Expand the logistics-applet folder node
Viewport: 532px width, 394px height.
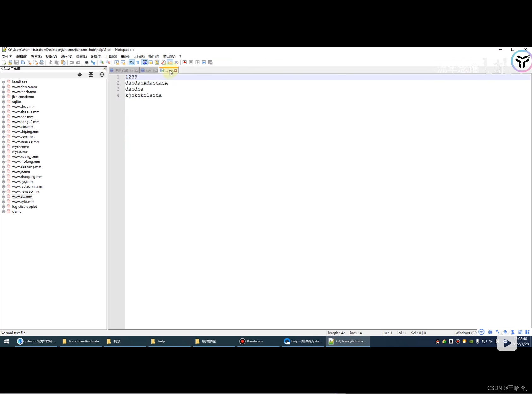pyautogui.click(x=3, y=207)
